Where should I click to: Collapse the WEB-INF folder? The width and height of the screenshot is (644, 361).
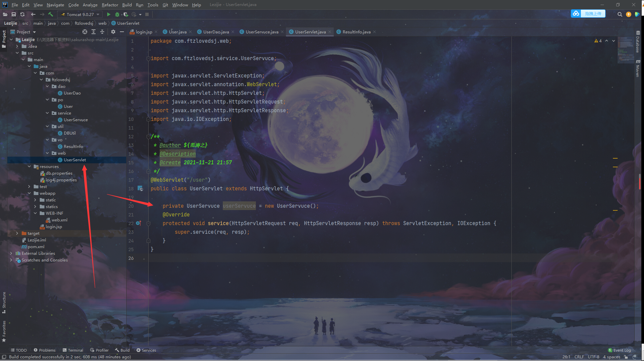[35, 213]
